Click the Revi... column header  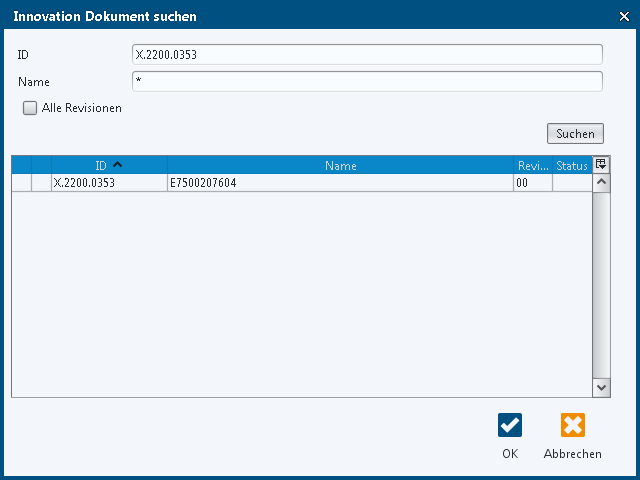coord(533,166)
